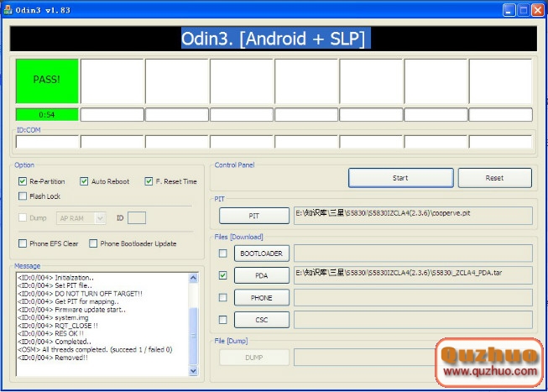Click the 'Firmware update start..' log line
Screen dimensions: 548x392
[71, 310]
